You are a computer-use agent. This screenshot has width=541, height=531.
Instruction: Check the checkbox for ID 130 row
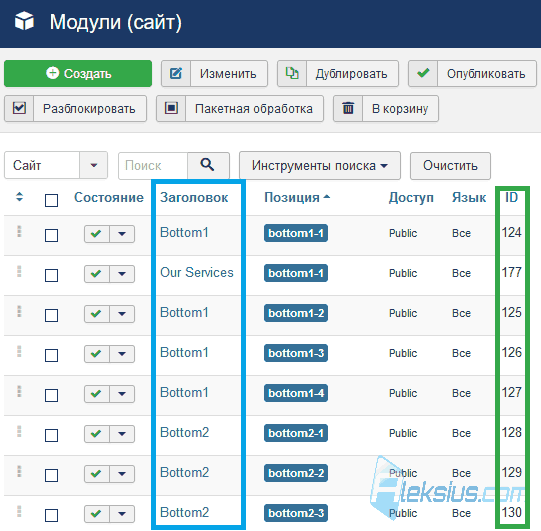click(x=51, y=516)
